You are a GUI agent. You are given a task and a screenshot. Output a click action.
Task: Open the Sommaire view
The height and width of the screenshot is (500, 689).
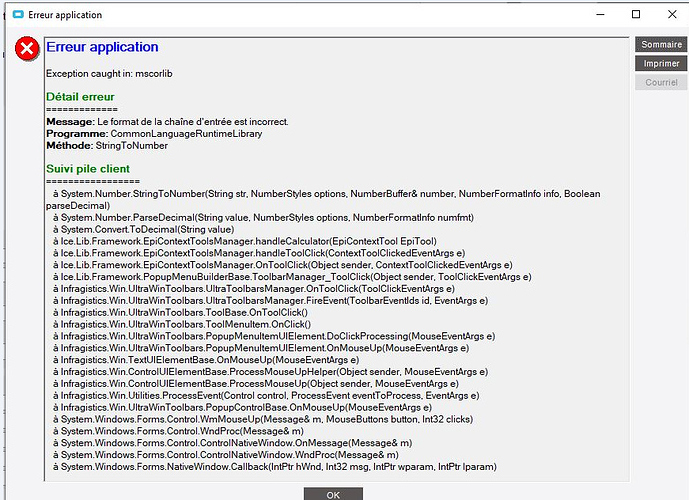[661, 44]
